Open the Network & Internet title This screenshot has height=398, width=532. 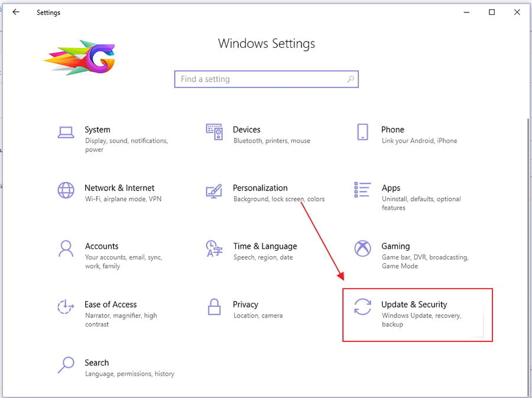(119, 188)
